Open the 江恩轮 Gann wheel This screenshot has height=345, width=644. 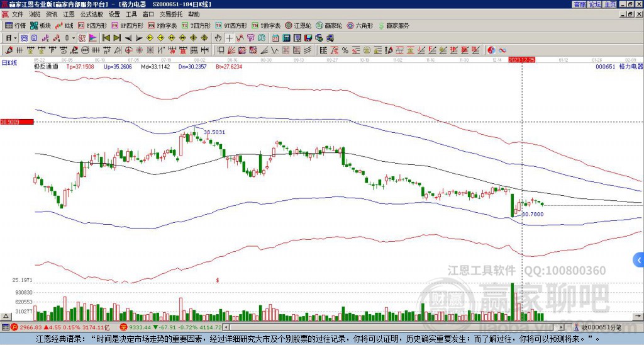(298, 25)
